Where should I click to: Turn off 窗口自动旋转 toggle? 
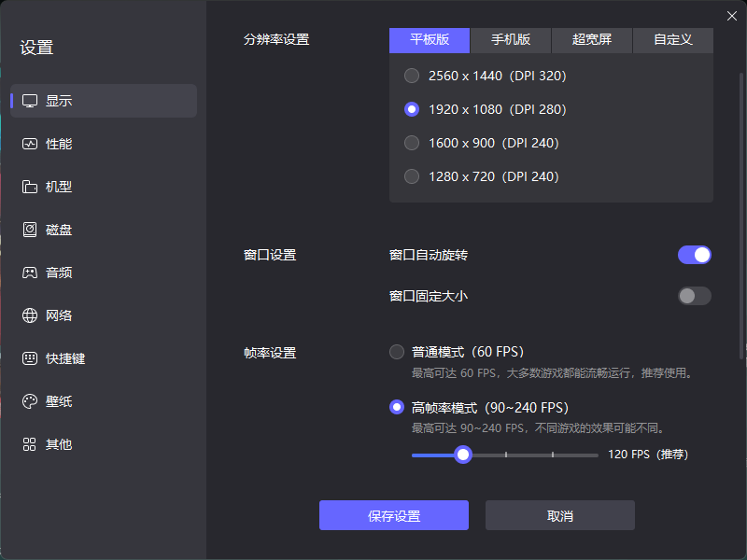(x=694, y=255)
